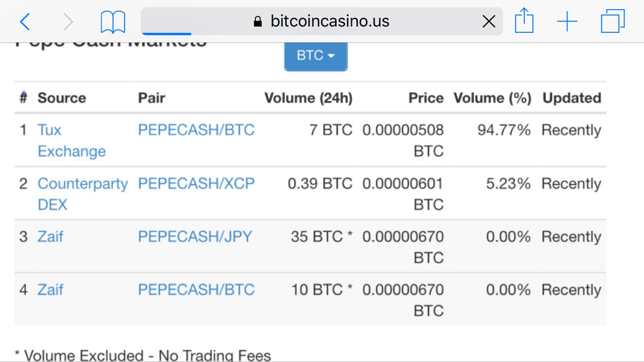Open the Counterparty DEX link

(83, 194)
